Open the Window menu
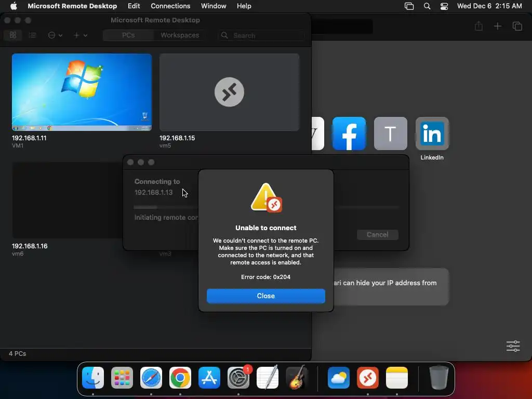Viewport: 532px width, 399px height. coord(214,6)
